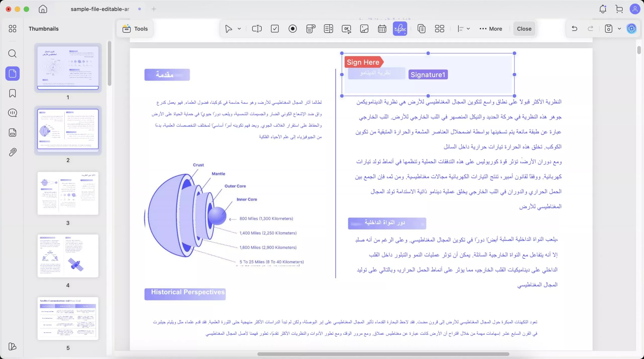Open the More options menu

point(491,29)
